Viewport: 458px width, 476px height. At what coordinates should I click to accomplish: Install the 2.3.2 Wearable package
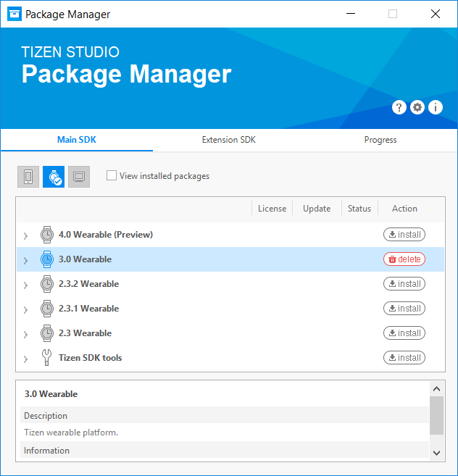[404, 284]
